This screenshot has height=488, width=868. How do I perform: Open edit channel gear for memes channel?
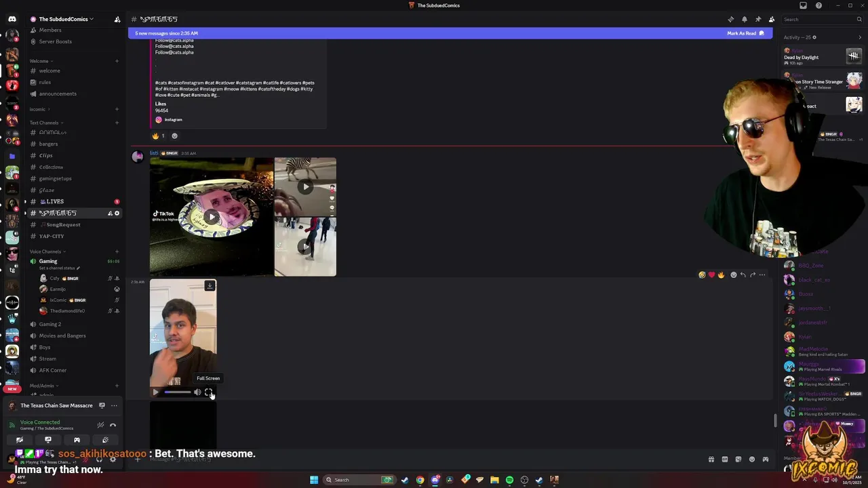[117, 213]
